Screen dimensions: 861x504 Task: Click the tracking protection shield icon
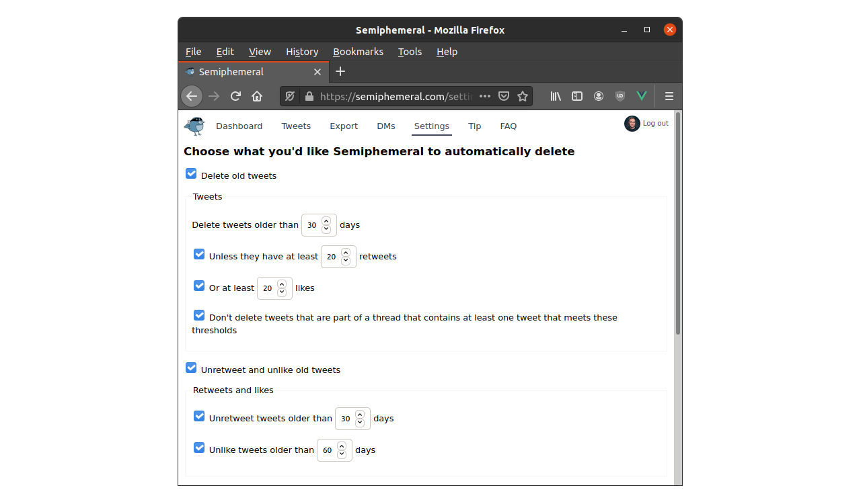tap(290, 96)
